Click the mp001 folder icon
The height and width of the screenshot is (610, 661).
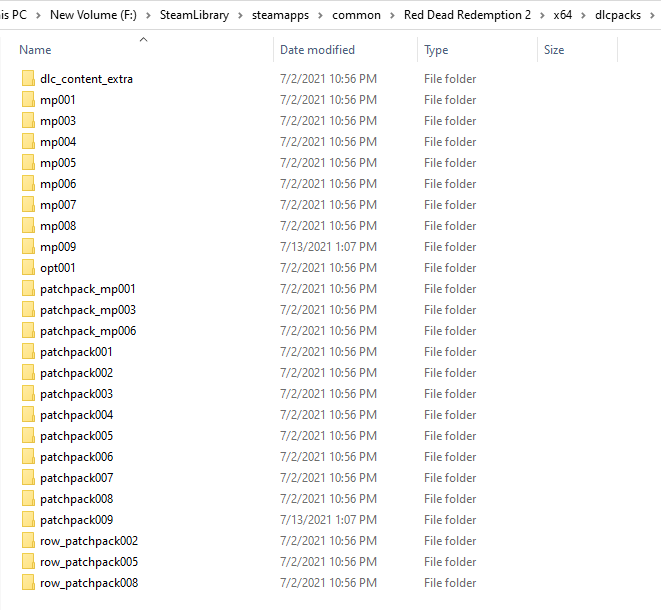point(28,99)
